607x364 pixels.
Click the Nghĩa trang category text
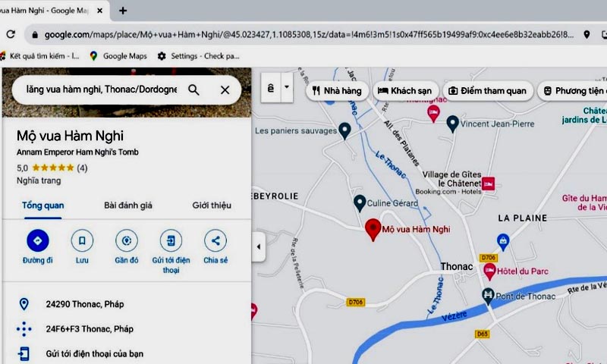coord(39,180)
